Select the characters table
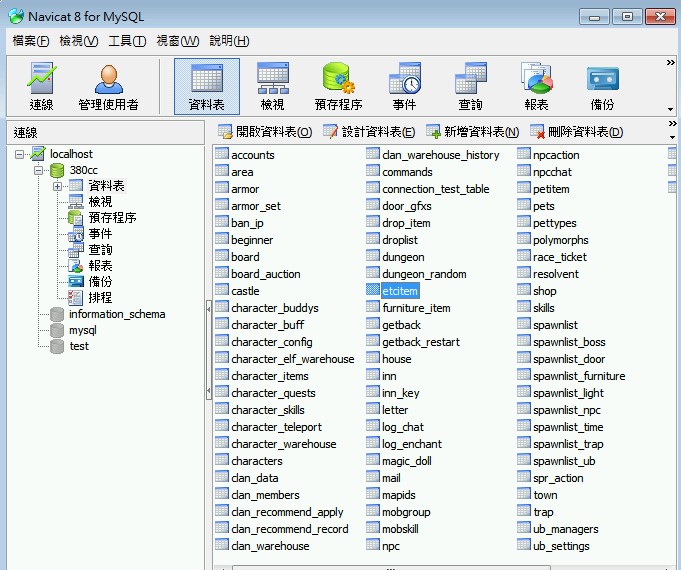The image size is (681, 570). 257,461
